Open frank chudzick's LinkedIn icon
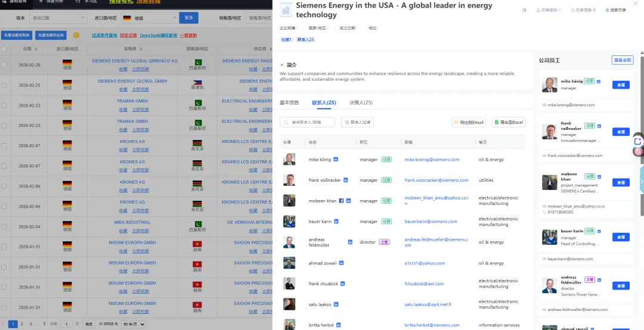The height and width of the screenshot is (330, 644). pyautogui.click(x=343, y=283)
